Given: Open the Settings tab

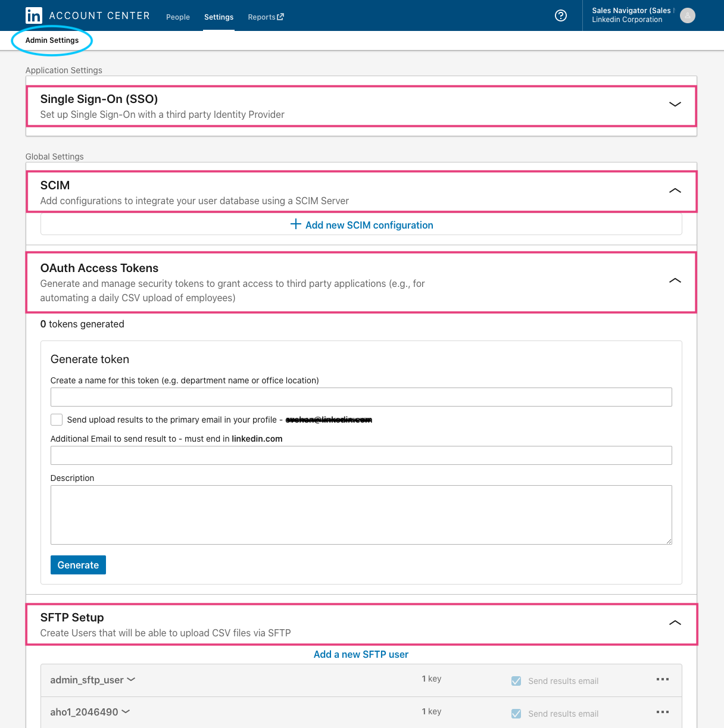Looking at the screenshot, I should [219, 17].
